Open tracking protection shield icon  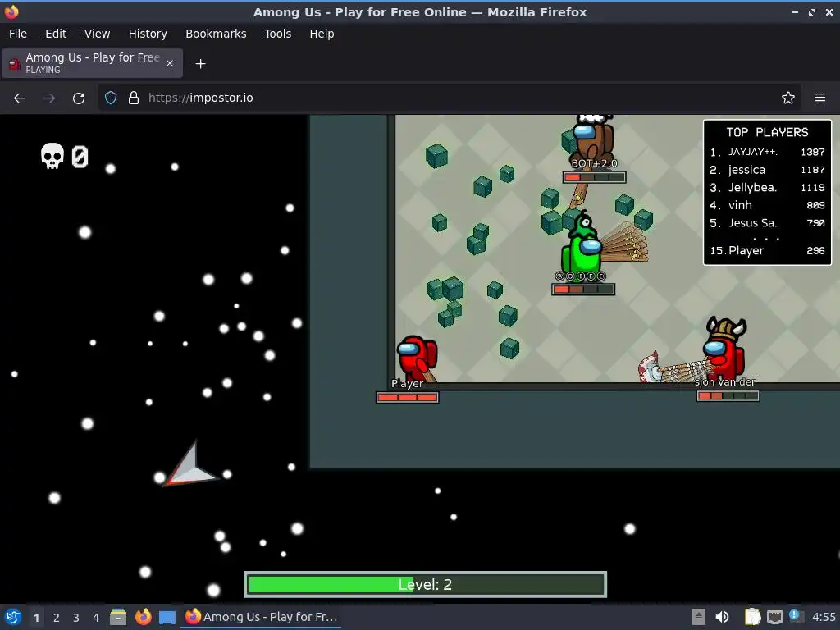pos(111,98)
